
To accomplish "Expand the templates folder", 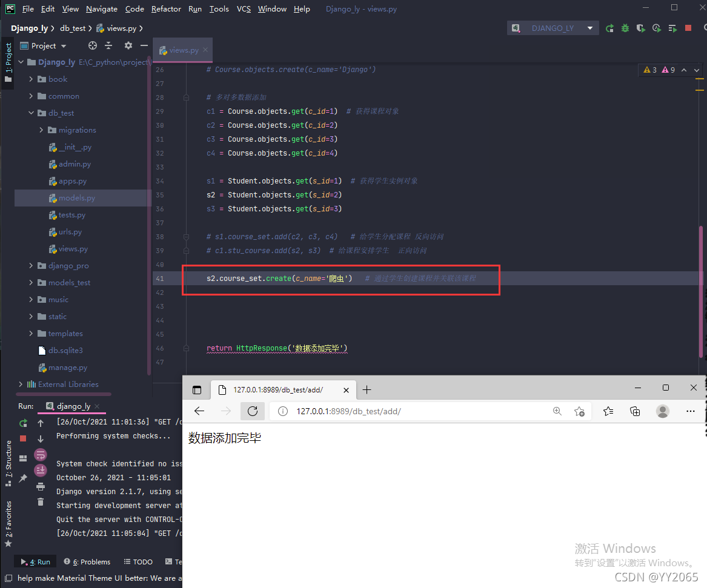I will point(31,334).
